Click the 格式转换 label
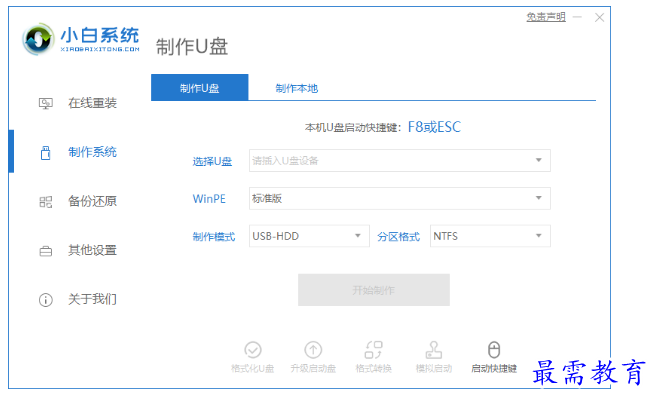The image size is (654, 404). pyautogui.click(x=373, y=369)
